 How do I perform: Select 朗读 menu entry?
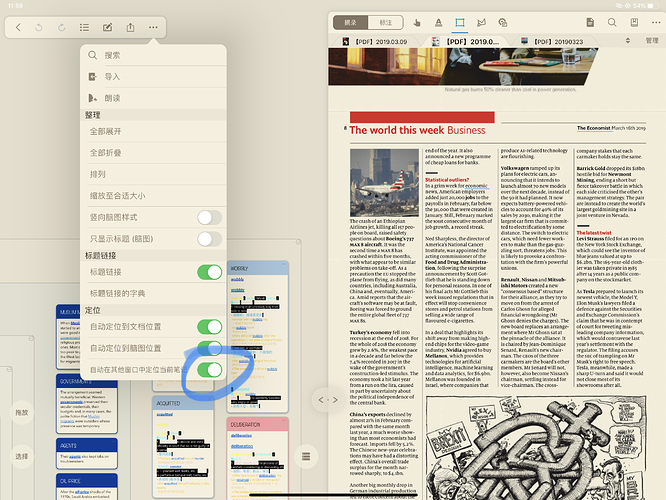(x=153, y=98)
